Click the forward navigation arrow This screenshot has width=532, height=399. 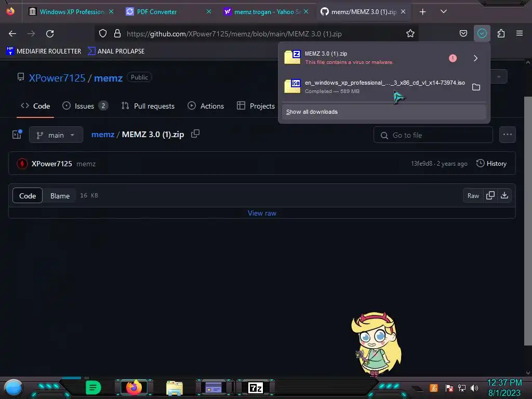[31, 34]
